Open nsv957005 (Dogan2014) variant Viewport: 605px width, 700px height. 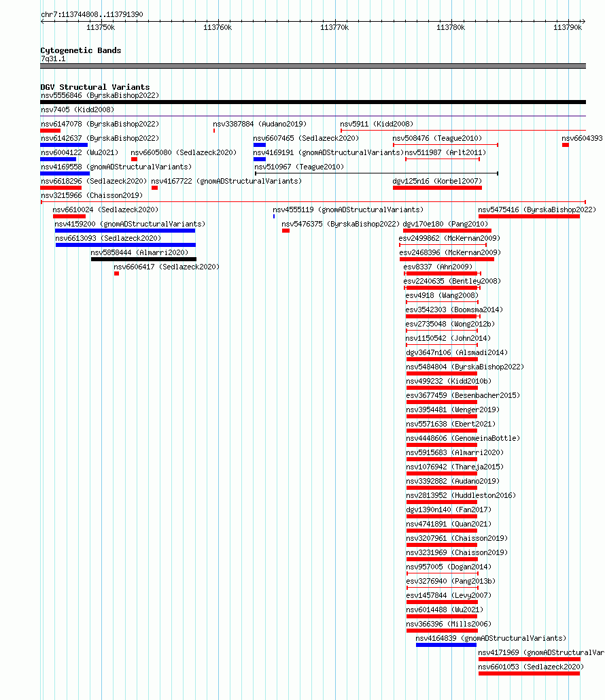(x=449, y=567)
